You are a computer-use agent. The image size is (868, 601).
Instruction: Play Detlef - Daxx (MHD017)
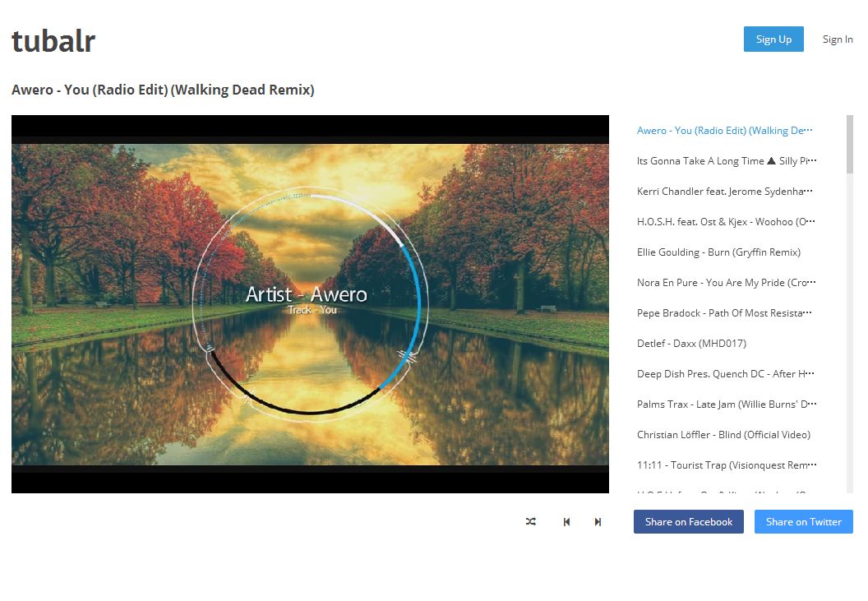point(691,344)
